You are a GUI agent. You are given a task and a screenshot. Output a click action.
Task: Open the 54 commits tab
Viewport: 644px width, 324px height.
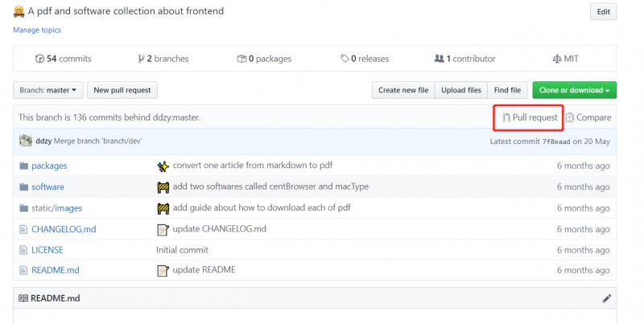click(64, 59)
